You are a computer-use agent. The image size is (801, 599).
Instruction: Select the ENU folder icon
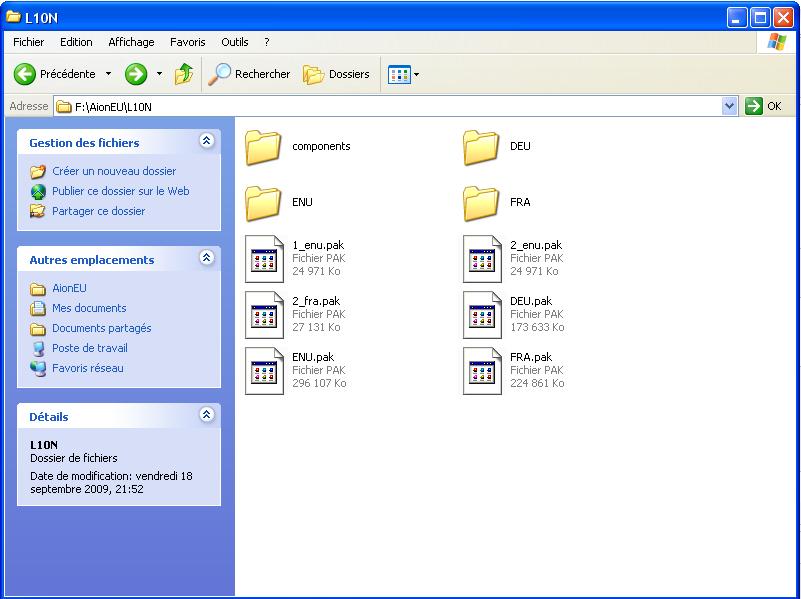[x=263, y=203]
